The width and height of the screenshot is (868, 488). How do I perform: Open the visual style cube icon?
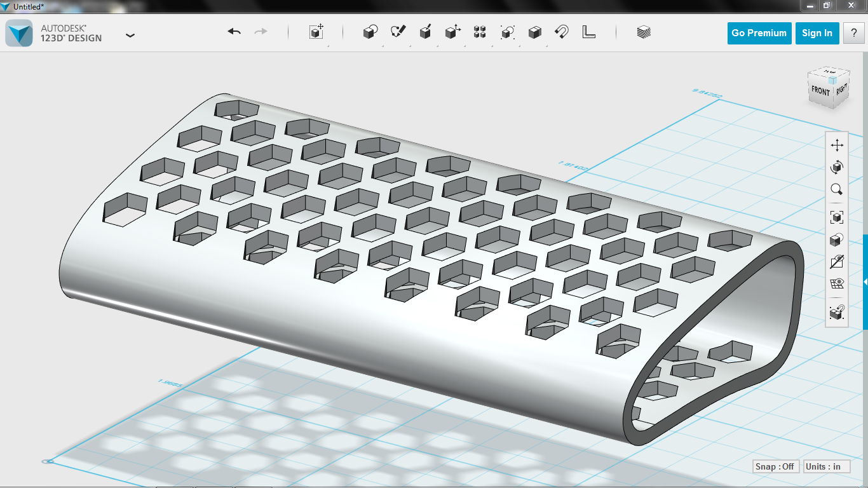[837, 240]
